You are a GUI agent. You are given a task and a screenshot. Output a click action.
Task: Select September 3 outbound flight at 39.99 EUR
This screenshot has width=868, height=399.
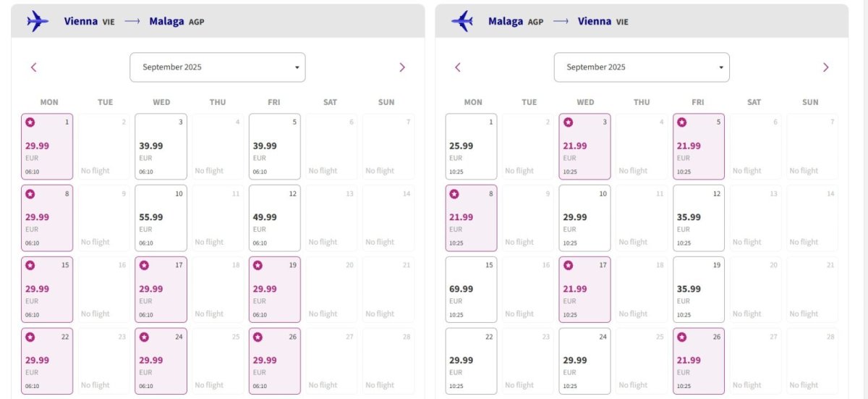[161, 146]
